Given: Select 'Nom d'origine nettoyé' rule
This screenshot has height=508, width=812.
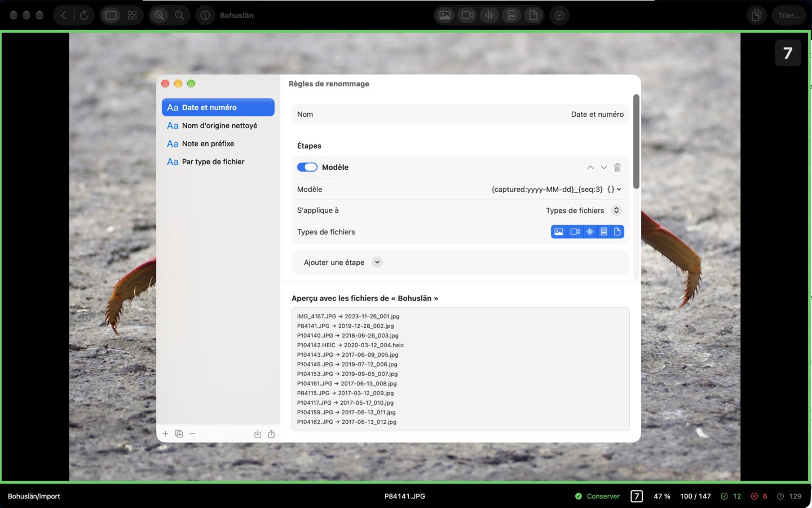Looking at the screenshot, I should click(x=218, y=125).
